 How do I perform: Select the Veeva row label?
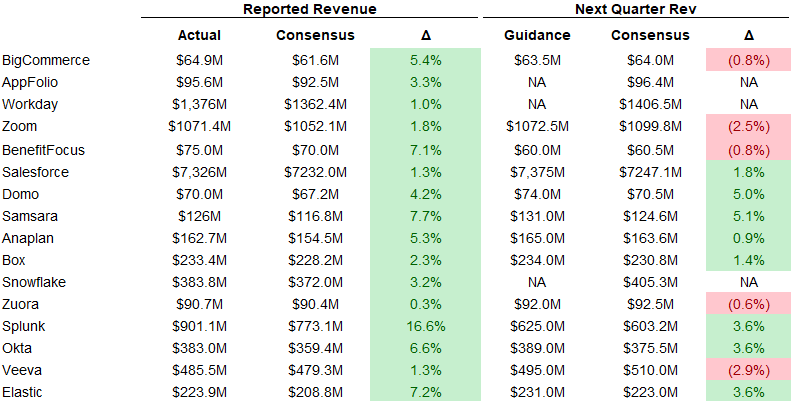[x=22, y=370]
